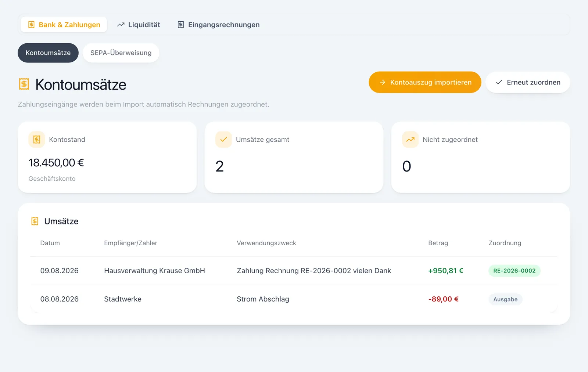The image size is (588, 372).
Task: Select the Kontoumsätze pill tab
Action: (x=48, y=53)
